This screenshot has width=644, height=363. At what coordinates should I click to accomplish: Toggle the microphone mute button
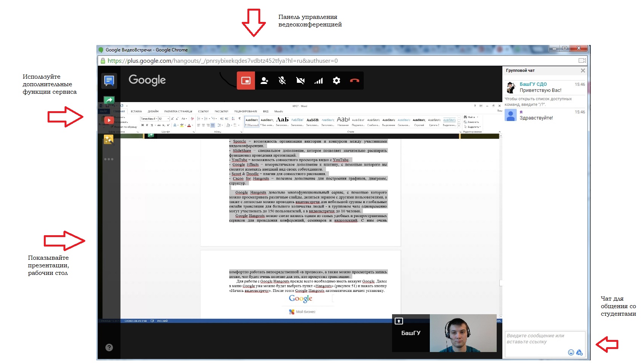click(282, 81)
